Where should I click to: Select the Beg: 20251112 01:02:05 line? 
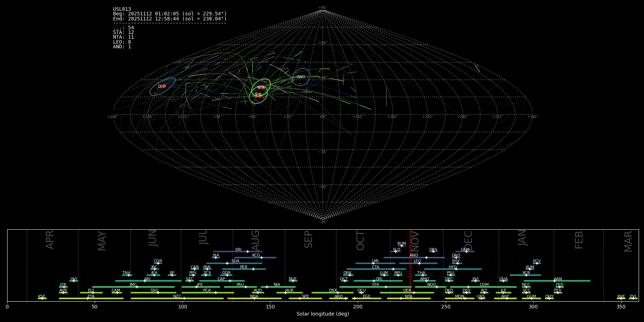(170, 14)
